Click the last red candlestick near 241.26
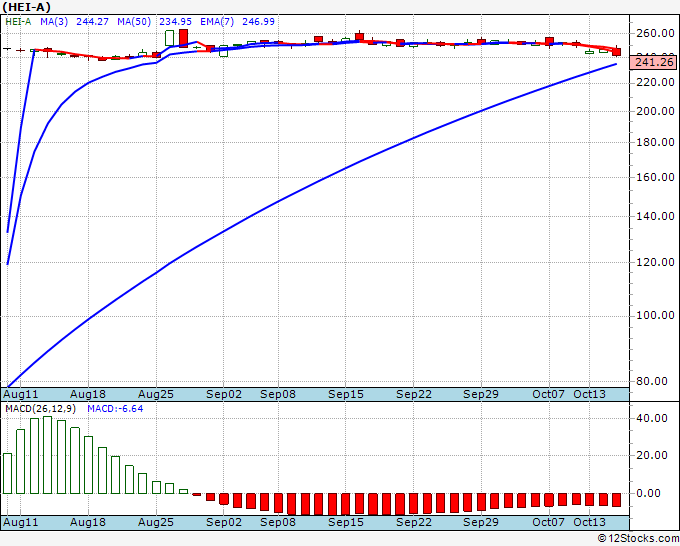Image resolution: width=680 pixels, height=546 pixels. click(617, 52)
